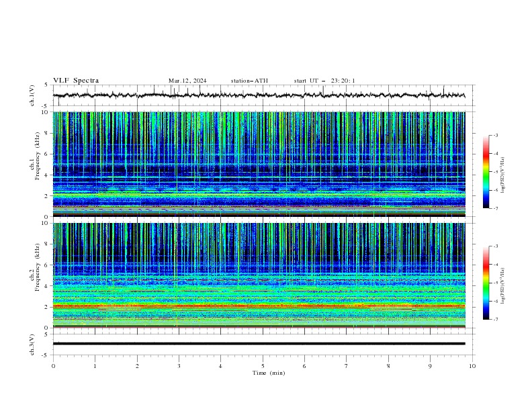
Task: Click time axis tick label 8
Action: [388, 366]
